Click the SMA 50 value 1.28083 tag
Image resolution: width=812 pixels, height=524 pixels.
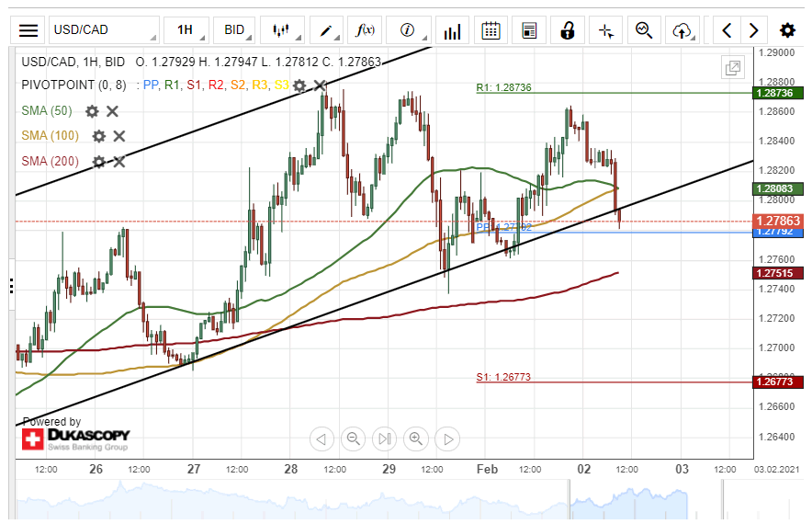click(x=777, y=188)
